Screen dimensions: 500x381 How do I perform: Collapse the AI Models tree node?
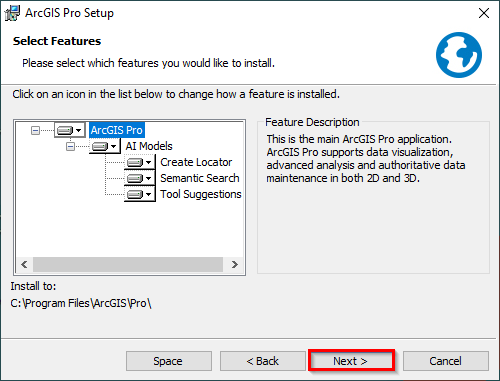(70, 146)
